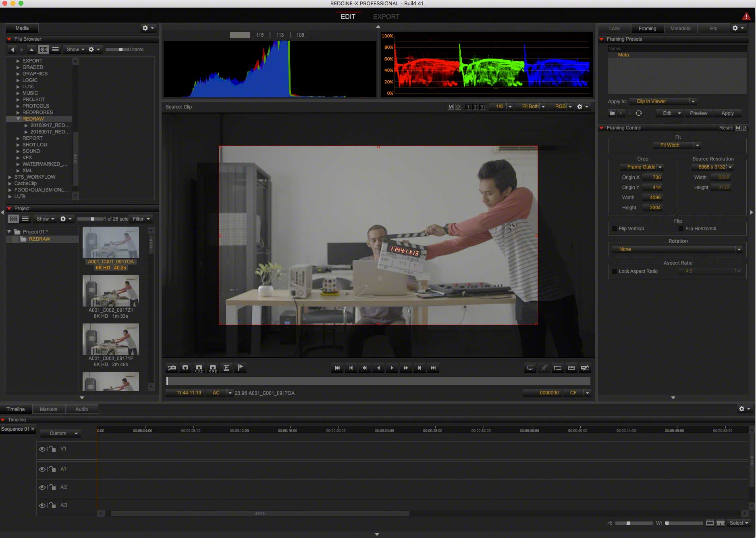This screenshot has width=756, height=538.
Task: Click the Apply button in Framing Presets
Action: [727, 113]
